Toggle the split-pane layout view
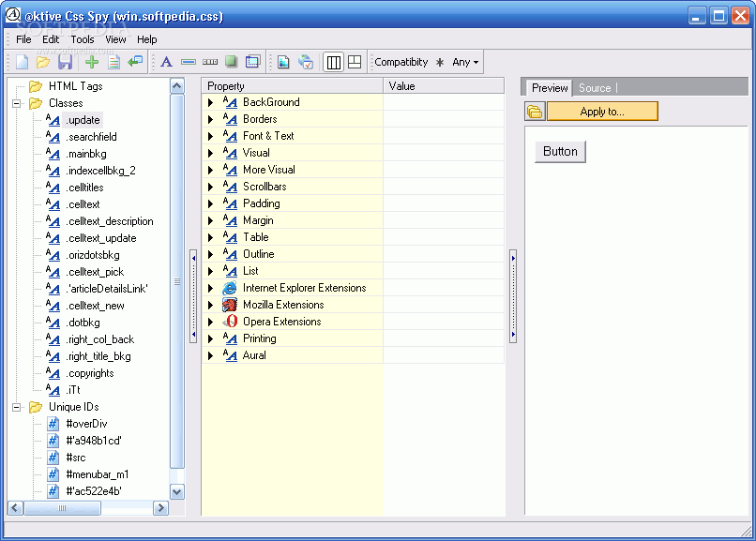 click(x=355, y=62)
